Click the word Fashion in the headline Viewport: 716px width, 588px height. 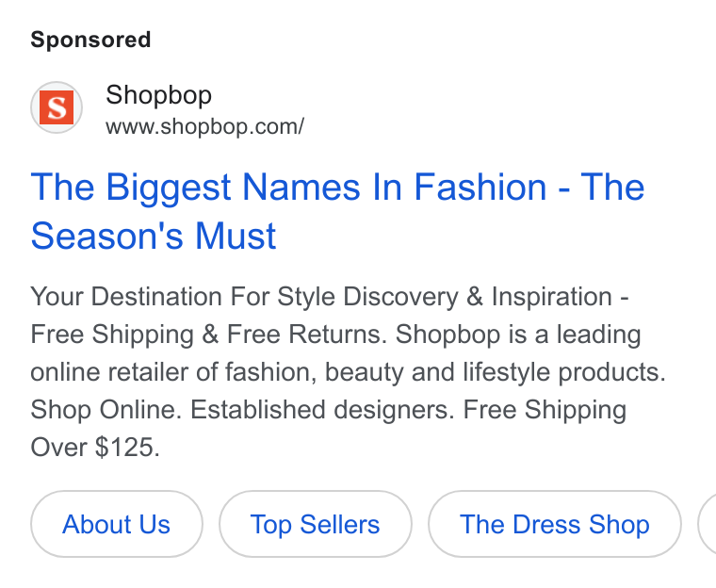pyautogui.click(x=480, y=187)
